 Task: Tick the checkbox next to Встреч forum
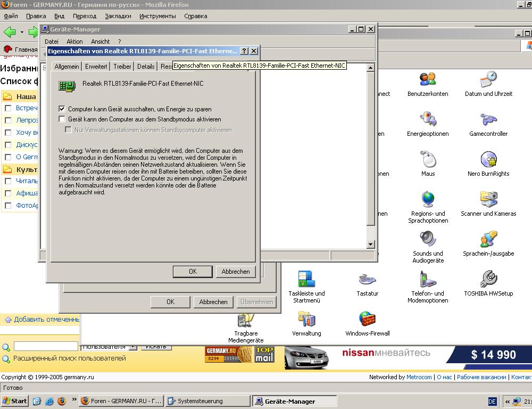point(8,108)
